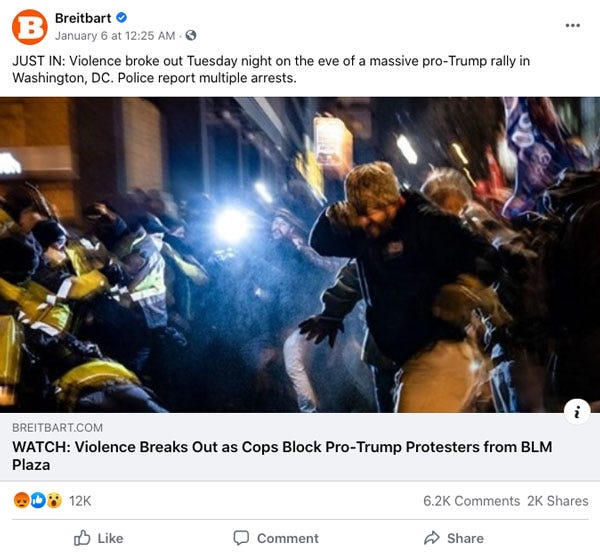The image size is (600, 555).
Task: Like the Breitbart post
Action: click(99, 538)
